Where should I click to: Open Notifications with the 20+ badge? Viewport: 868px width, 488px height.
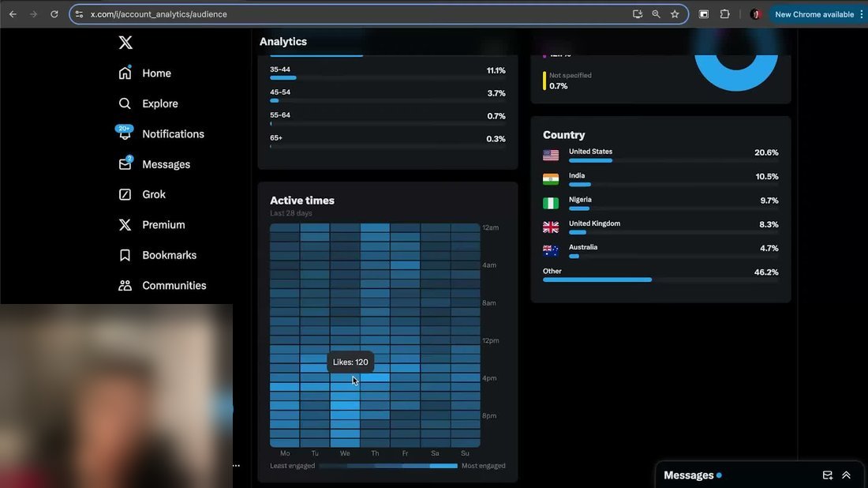161,134
